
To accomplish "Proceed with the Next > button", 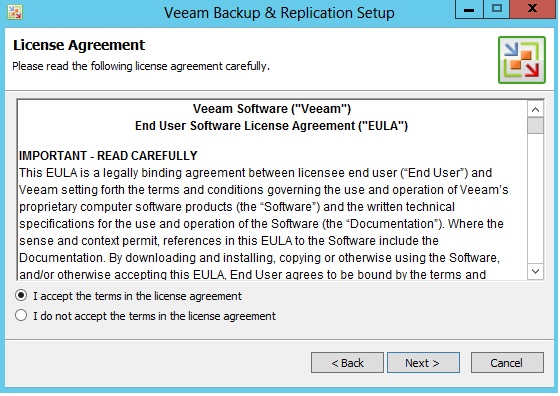I will click(x=423, y=363).
